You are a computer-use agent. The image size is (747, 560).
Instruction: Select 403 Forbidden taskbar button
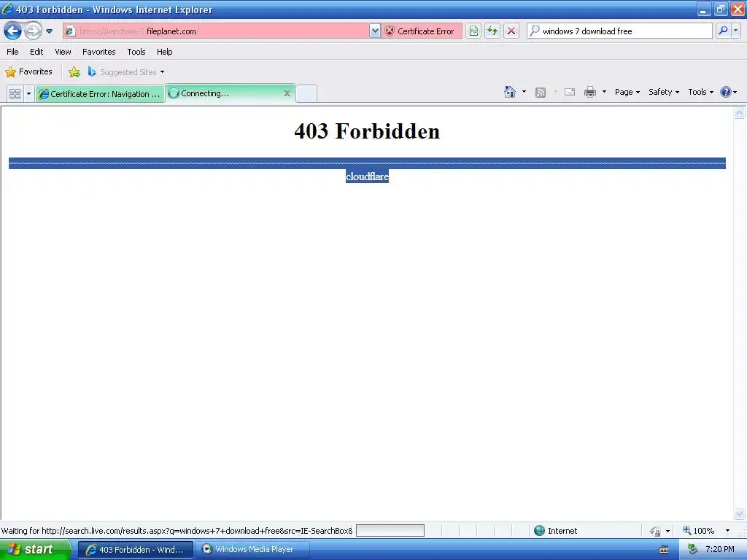coord(136,550)
